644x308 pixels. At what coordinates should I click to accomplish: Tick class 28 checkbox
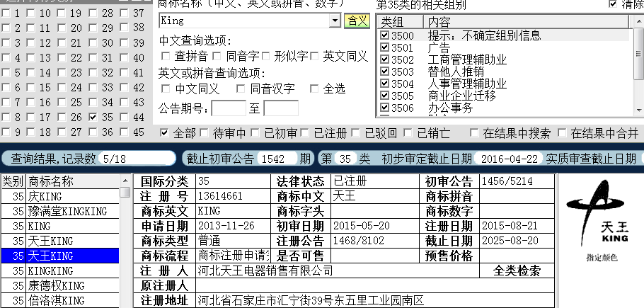93,13
